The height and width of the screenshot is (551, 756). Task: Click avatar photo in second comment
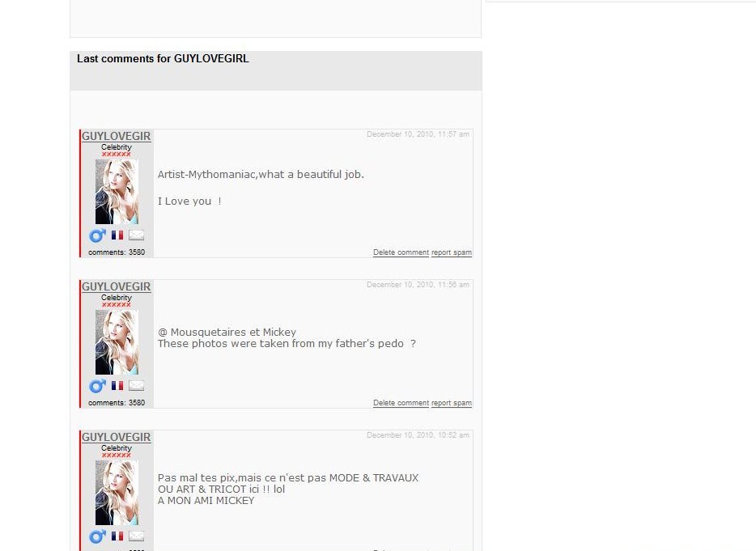117,342
